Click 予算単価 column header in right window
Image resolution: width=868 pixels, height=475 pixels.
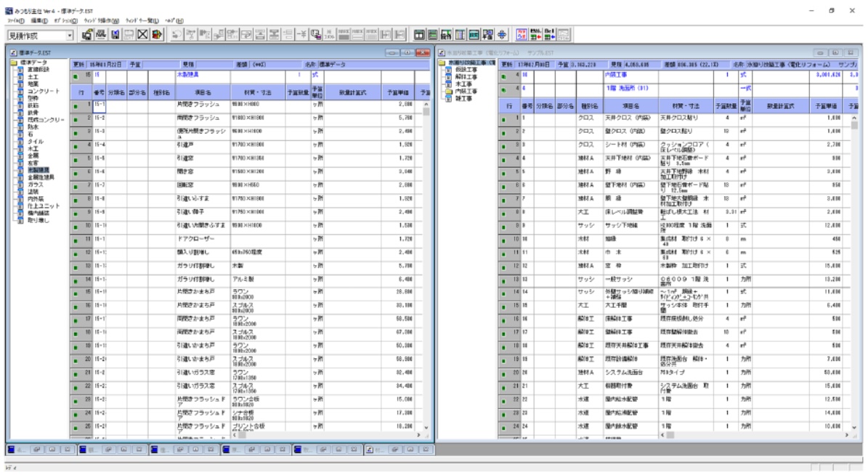pos(826,105)
